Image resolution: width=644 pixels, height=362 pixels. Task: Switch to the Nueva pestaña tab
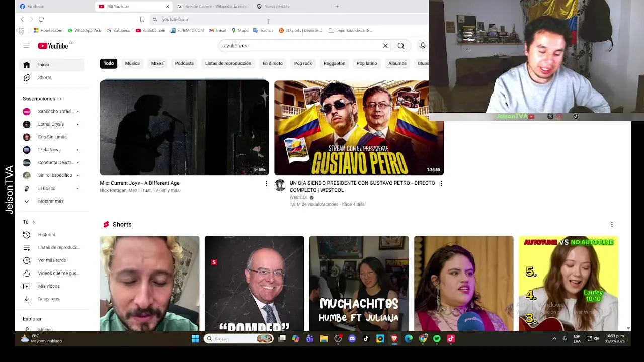coord(292,7)
